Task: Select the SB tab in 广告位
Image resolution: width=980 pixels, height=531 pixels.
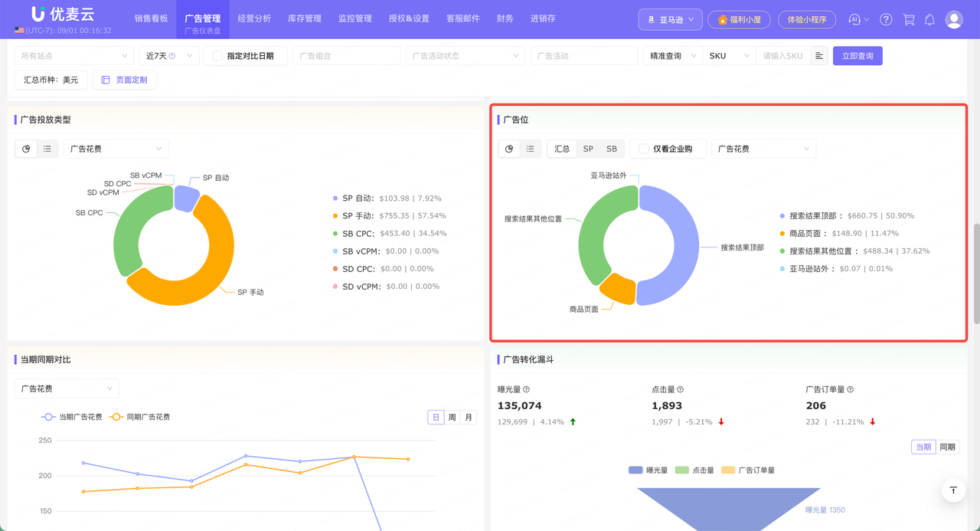Action: pos(612,149)
